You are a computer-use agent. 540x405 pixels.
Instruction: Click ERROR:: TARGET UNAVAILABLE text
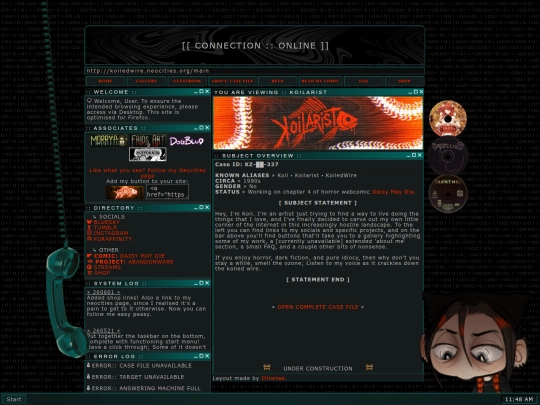[138, 377]
